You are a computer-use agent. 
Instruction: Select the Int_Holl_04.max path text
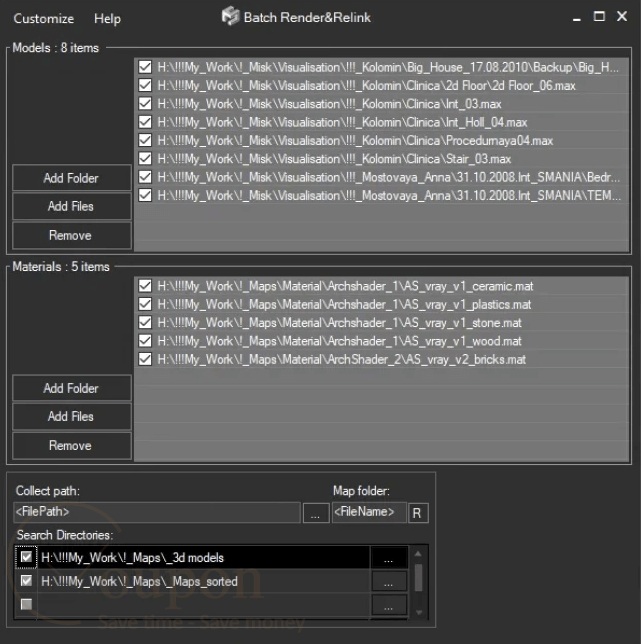(x=342, y=122)
